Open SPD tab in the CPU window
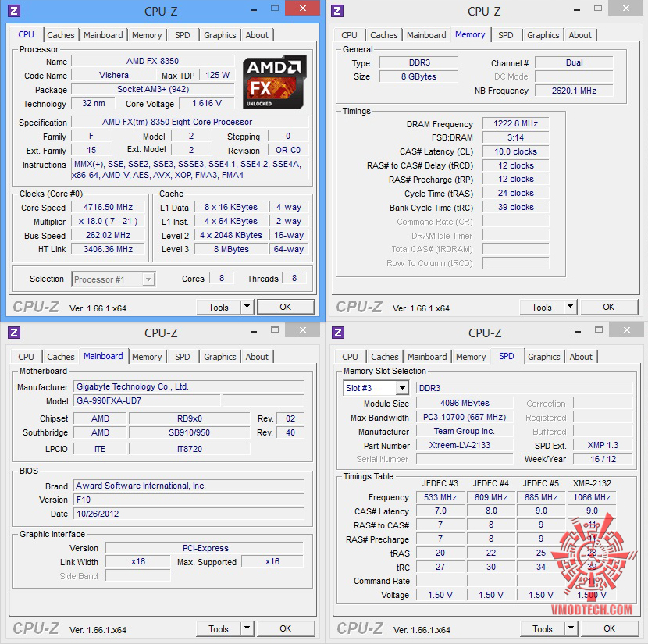The height and width of the screenshot is (644, 648). coord(182,35)
